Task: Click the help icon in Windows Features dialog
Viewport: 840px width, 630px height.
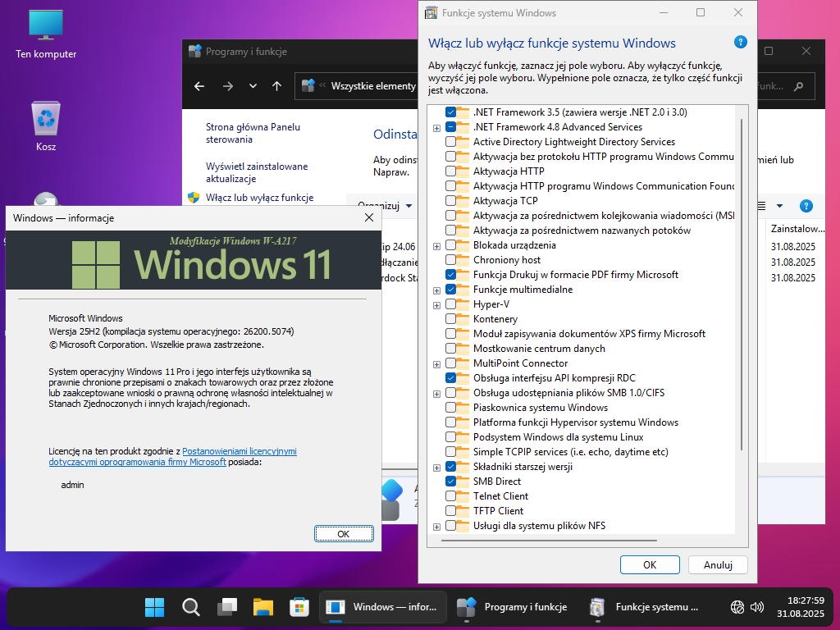Action: coord(741,43)
